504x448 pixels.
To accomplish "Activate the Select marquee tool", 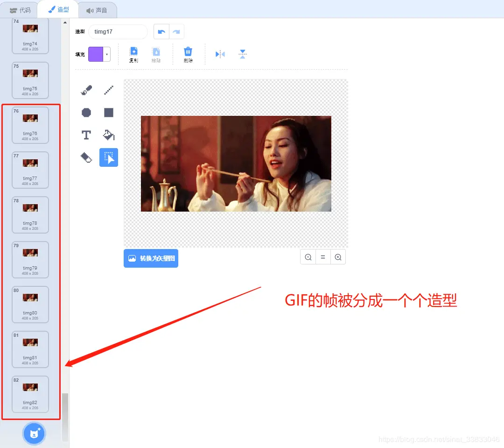I will [x=109, y=158].
